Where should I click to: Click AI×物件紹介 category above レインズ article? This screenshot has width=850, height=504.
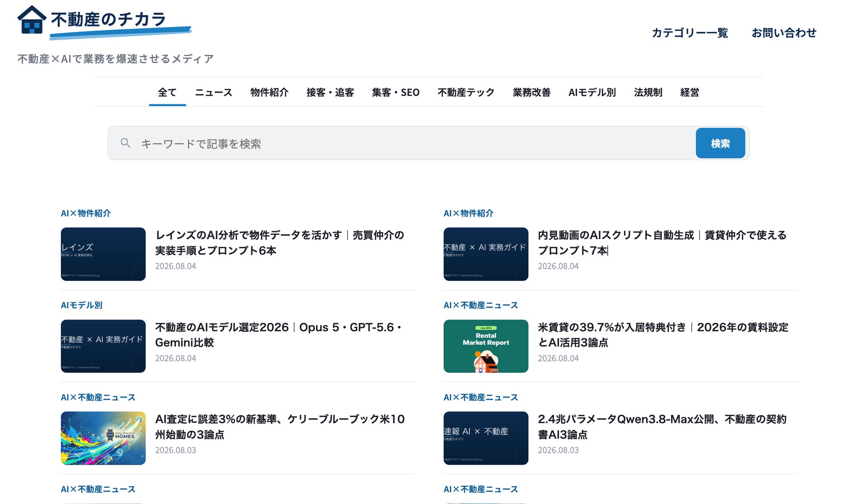tap(86, 213)
